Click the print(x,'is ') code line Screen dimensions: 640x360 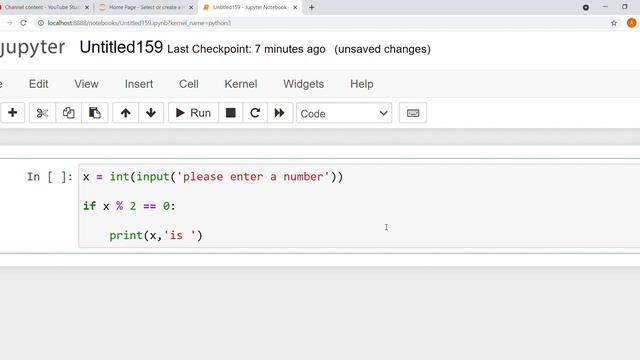[156, 236]
